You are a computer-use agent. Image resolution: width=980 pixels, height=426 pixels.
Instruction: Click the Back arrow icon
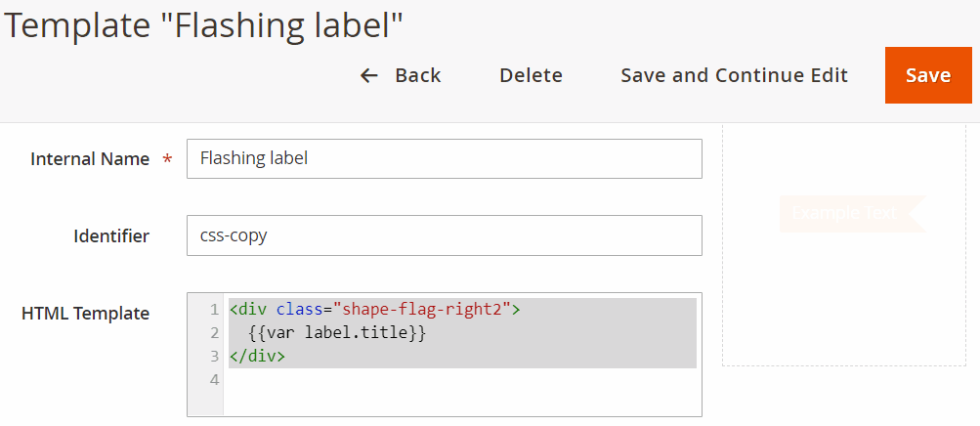pyautogui.click(x=369, y=75)
